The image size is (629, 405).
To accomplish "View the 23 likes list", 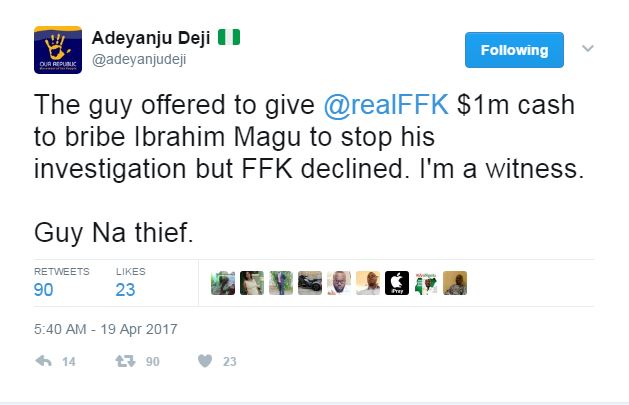I will pyautogui.click(x=126, y=289).
